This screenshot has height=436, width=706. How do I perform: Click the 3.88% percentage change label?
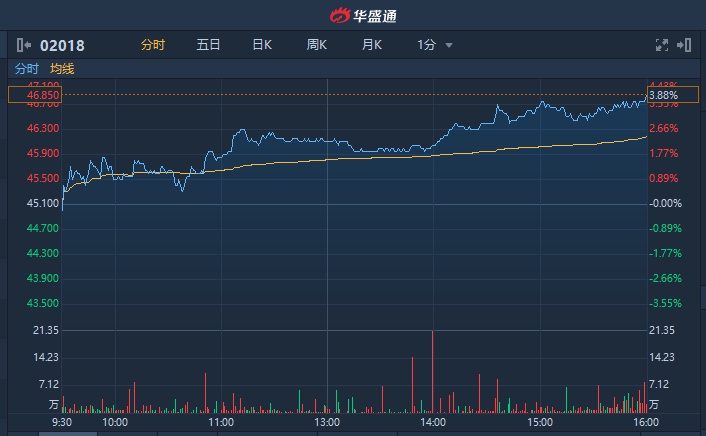click(x=664, y=95)
